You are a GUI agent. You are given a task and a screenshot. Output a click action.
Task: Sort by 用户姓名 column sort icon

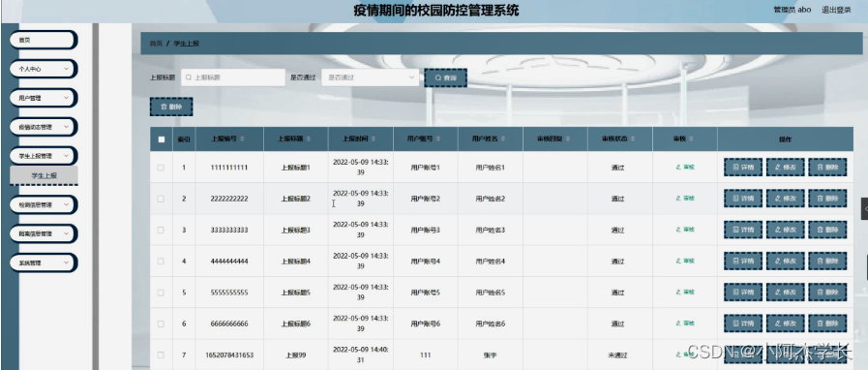point(502,139)
